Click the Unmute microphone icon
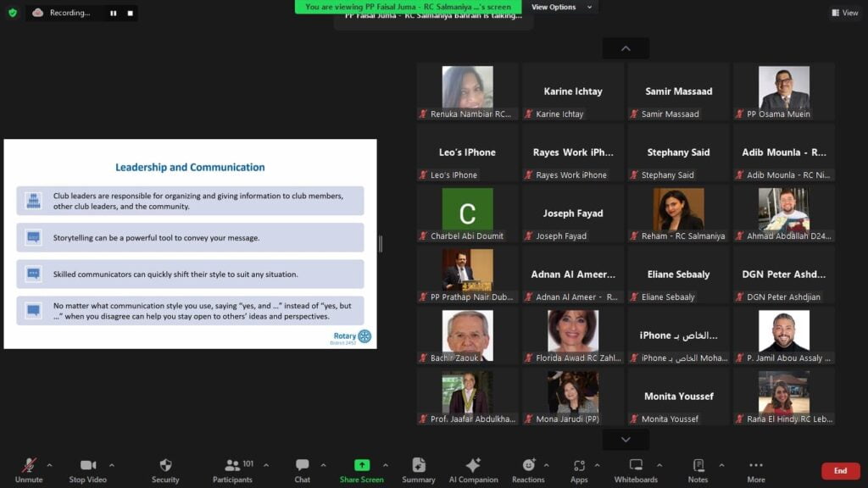Image resolution: width=868 pixels, height=488 pixels. click(29, 466)
